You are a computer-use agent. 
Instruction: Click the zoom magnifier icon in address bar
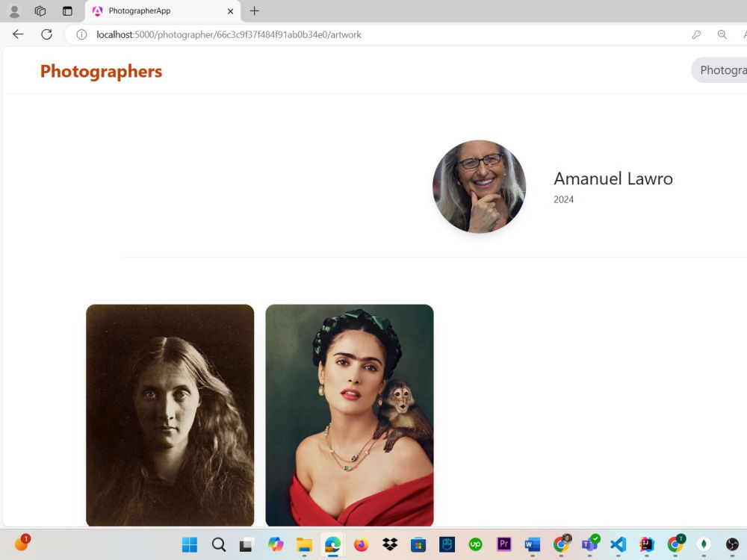point(722,34)
